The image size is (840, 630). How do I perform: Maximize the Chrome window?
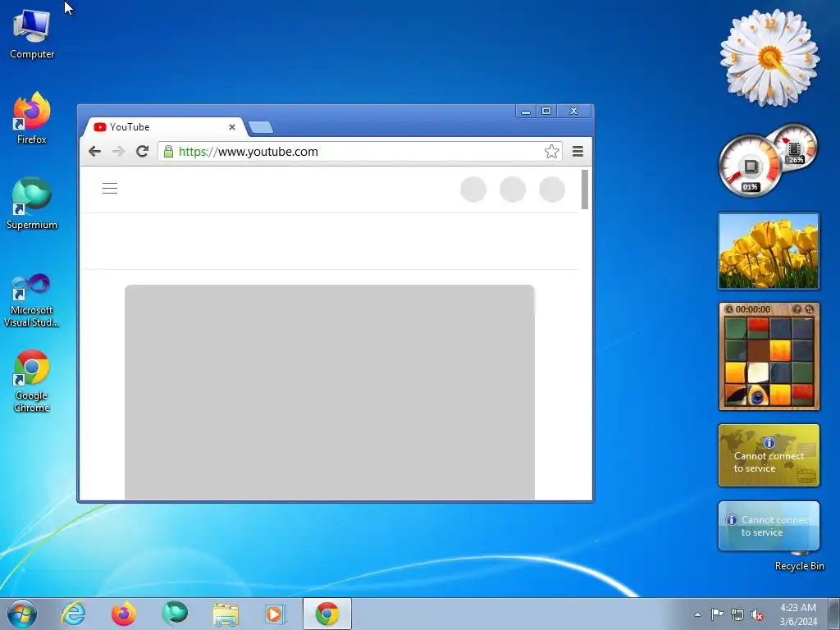[546, 111]
